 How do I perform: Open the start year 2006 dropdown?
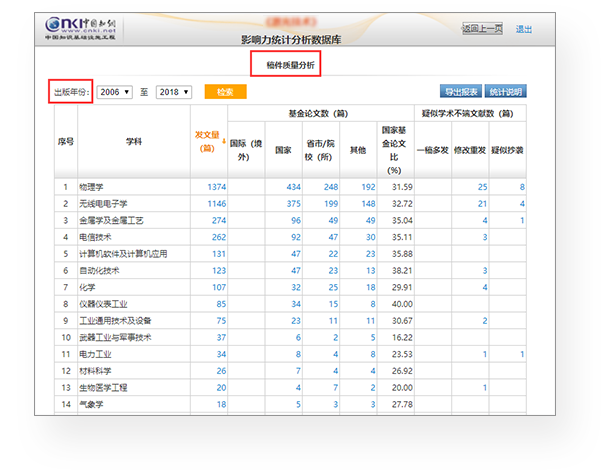pos(115,92)
